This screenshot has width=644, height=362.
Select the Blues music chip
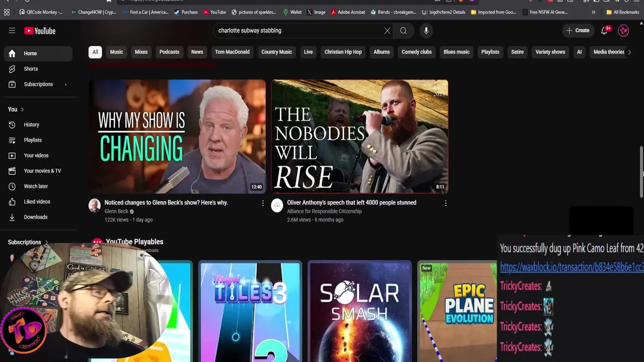[456, 52]
